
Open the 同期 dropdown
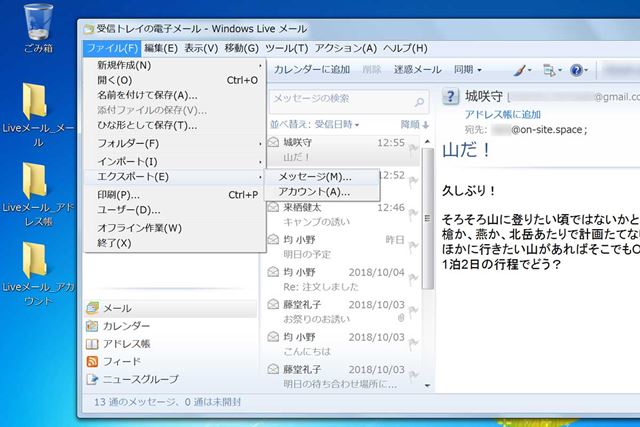coord(468,70)
